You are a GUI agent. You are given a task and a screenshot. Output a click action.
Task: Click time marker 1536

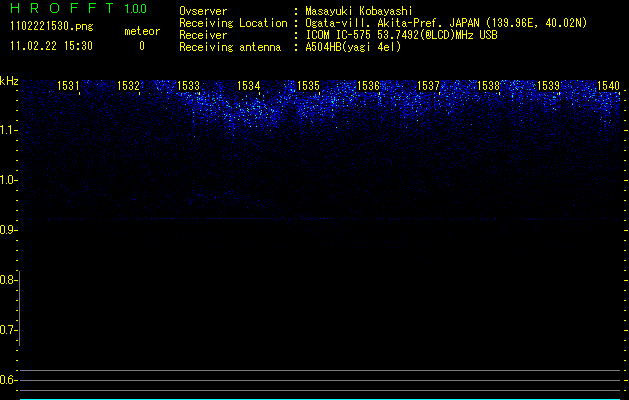368,86
